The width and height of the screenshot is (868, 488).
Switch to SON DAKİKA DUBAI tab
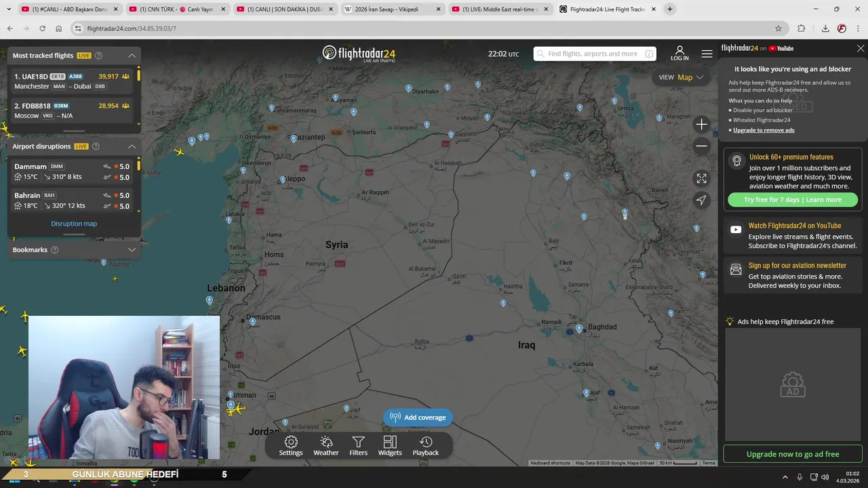click(x=284, y=9)
